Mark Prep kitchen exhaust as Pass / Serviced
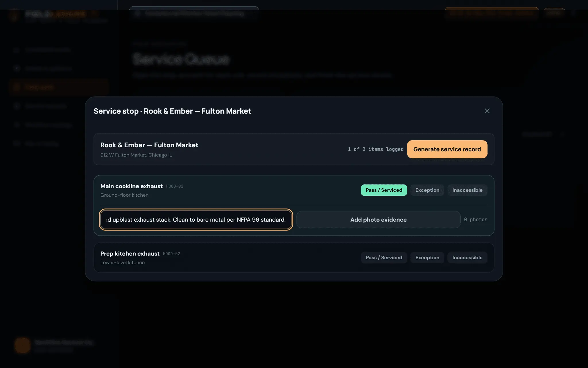The height and width of the screenshot is (368, 588). point(384,258)
